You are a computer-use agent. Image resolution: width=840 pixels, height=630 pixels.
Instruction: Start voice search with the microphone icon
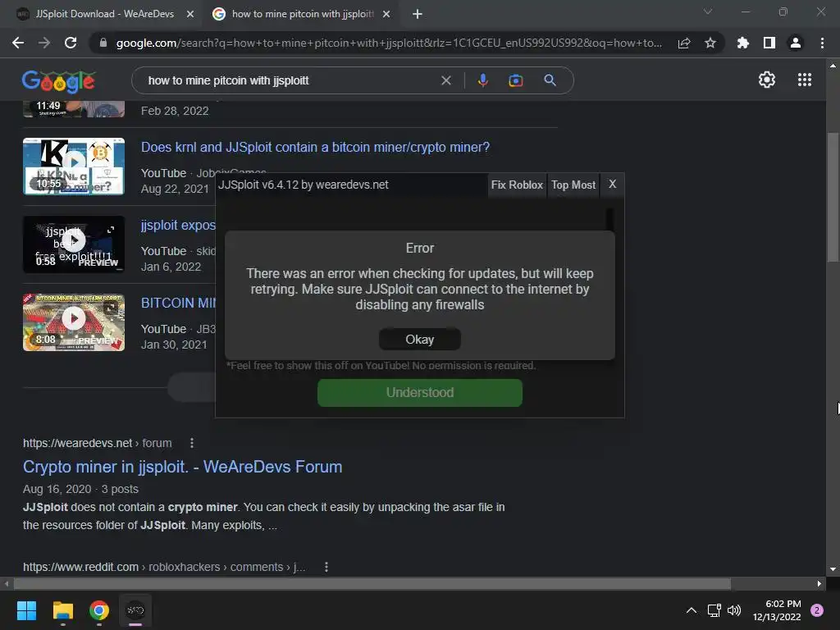point(482,80)
